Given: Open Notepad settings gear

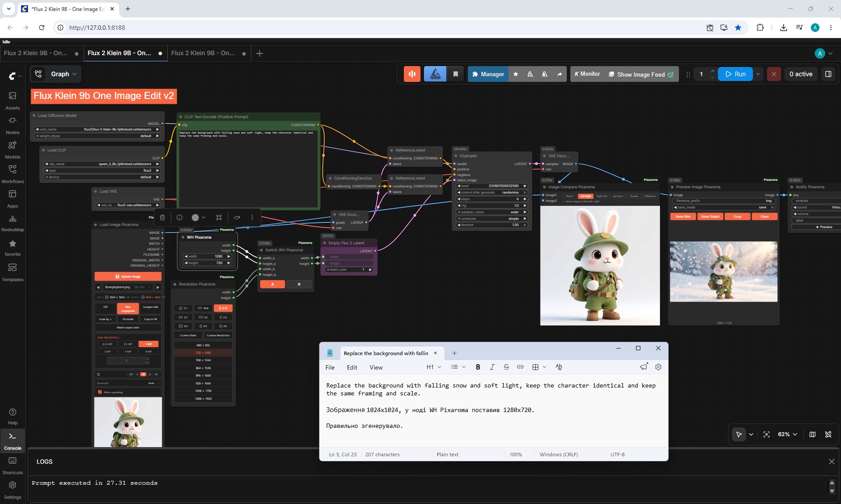Looking at the screenshot, I should pos(658,367).
